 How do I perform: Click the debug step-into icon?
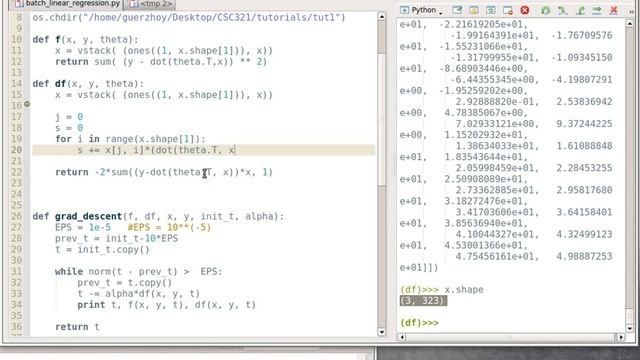coord(580,10)
